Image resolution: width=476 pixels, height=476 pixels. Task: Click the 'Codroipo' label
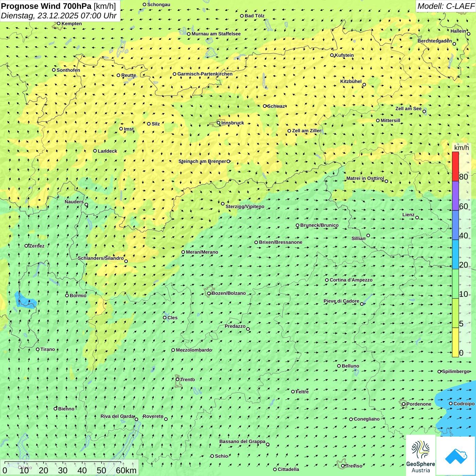coord(464,404)
